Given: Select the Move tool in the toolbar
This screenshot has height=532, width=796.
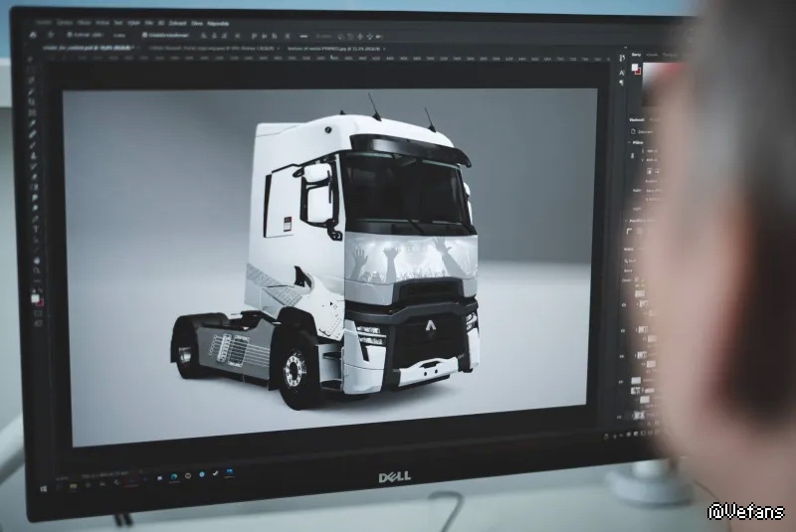Looking at the screenshot, I should click(32, 59).
